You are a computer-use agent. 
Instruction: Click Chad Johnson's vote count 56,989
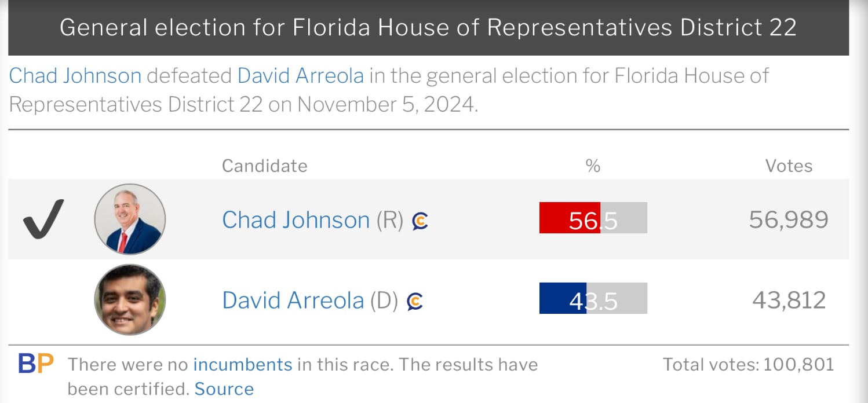789,219
